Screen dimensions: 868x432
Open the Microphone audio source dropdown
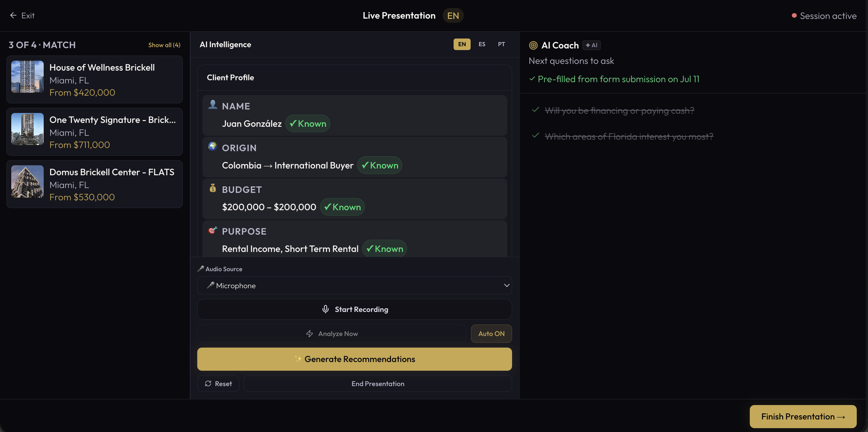(354, 286)
